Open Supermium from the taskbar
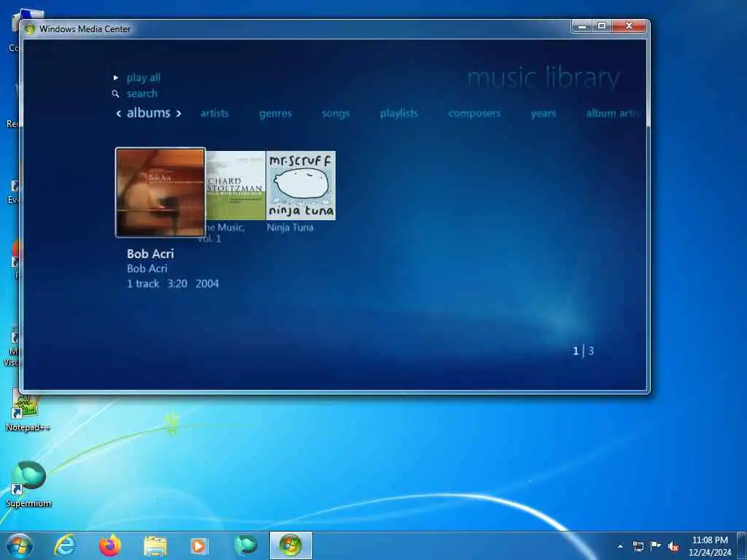 (x=245, y=545)
